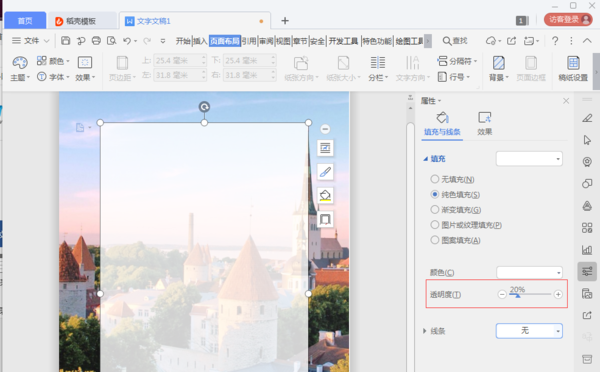Close the 属性 properties panel
The width and height of the screenshot is (600, 372).
(x=566, y=101)
